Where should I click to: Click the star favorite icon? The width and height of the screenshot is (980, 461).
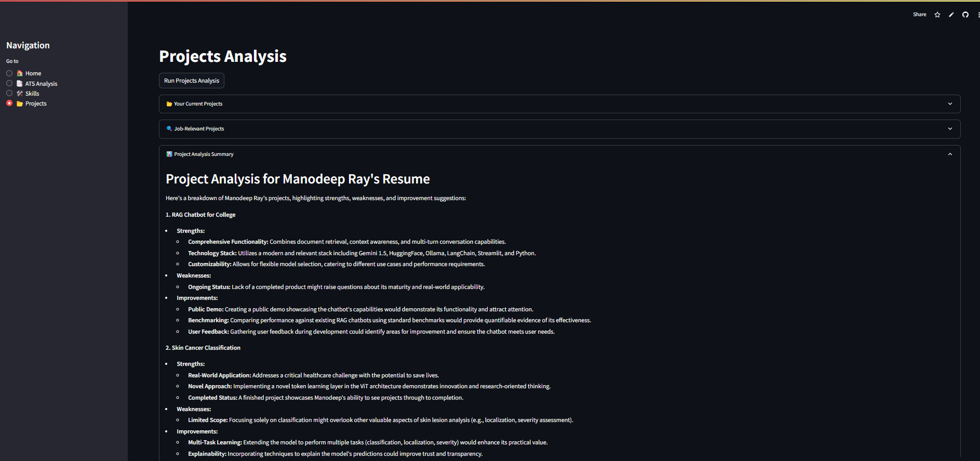pyautogui.click(x=937, y=15)
